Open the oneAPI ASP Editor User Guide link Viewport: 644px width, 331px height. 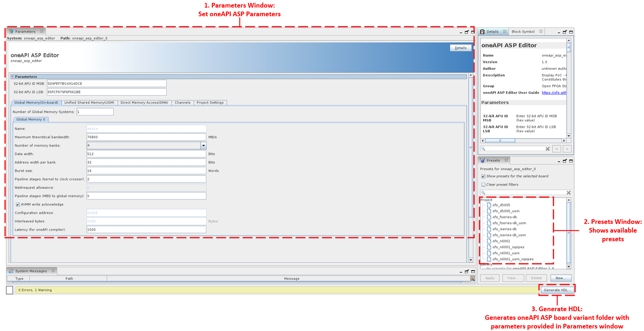click(554, 93)
